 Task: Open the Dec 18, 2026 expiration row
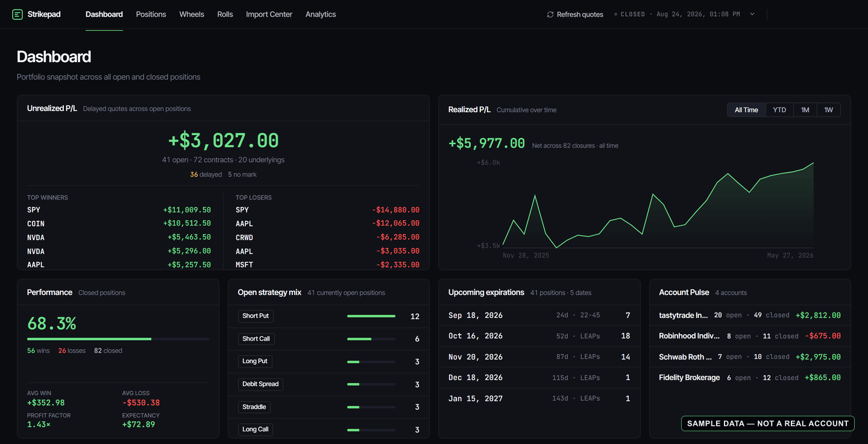539,378
